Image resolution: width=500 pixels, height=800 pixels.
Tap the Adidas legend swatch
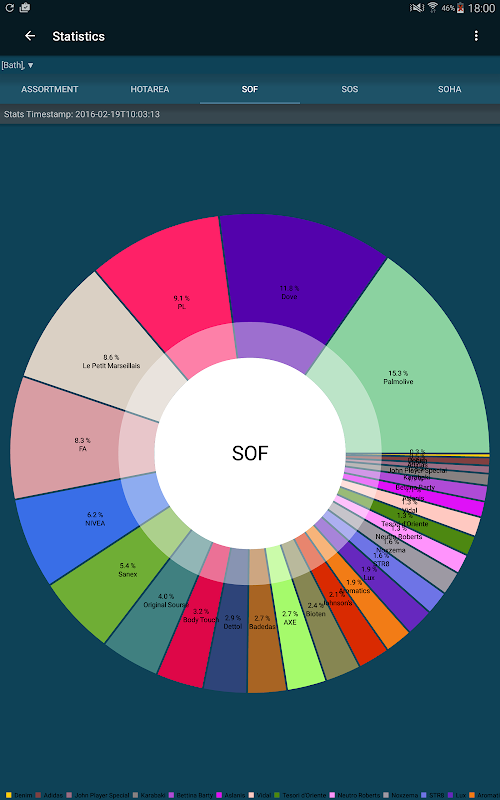(x=38, y=795)
